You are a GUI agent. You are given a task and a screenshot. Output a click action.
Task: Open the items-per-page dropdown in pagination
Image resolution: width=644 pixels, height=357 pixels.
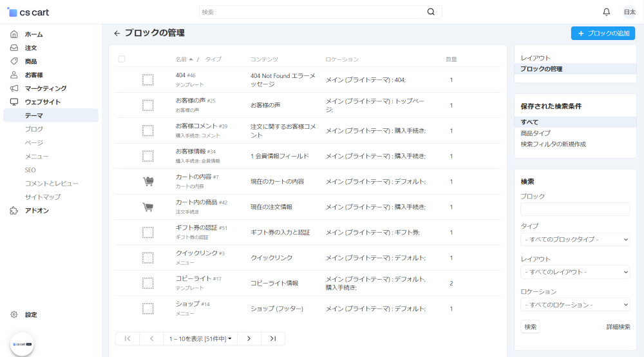[200, 338]
